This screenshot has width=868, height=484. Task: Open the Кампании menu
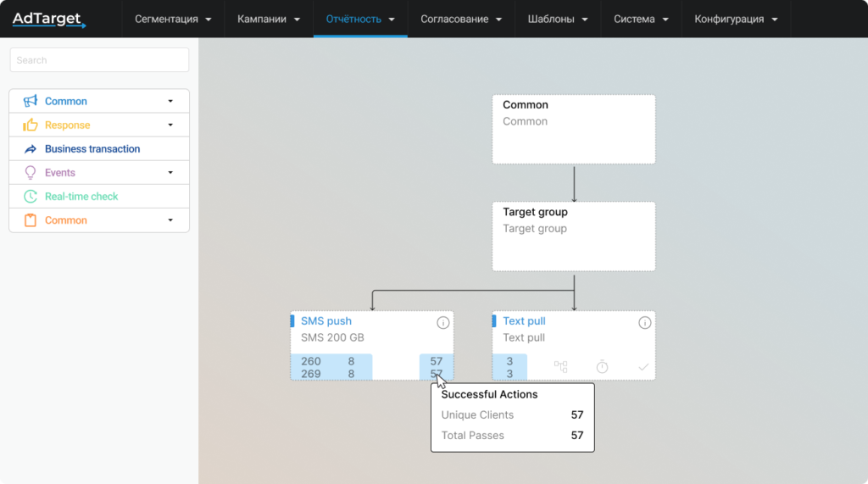click(x=269, y=19)
